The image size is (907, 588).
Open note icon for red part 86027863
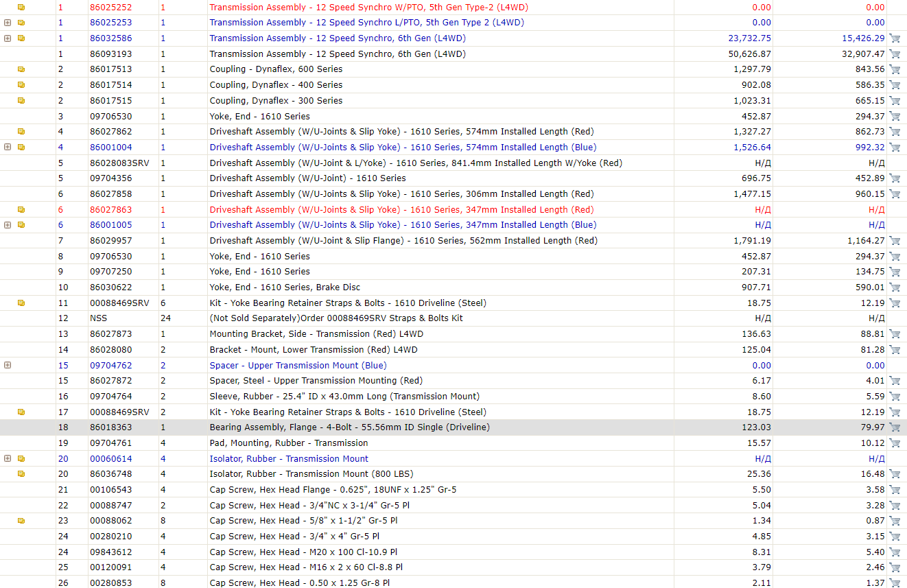tap(21, 210)
